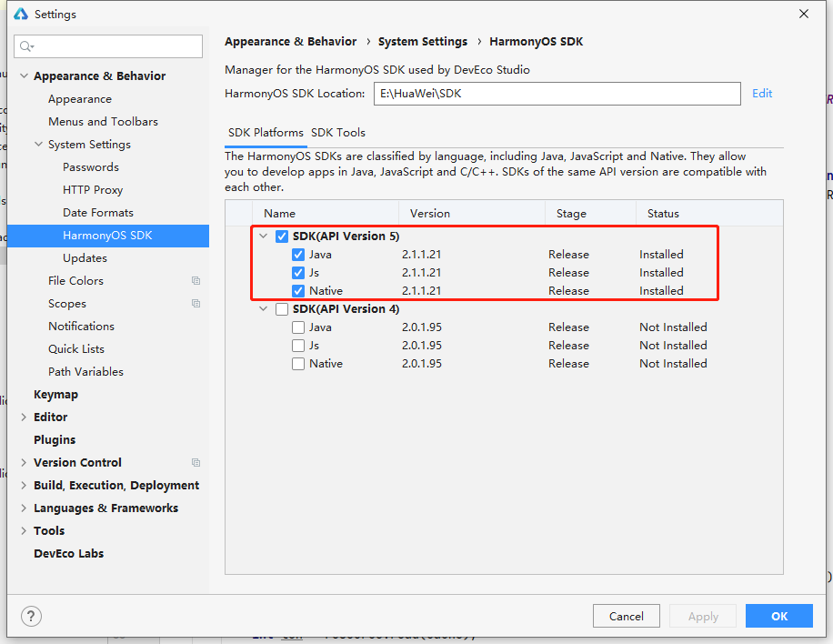The width and height of the screenshot is (833, 644).
Task: Click the project-level icon beside Scopes
Action: (196, 304)
